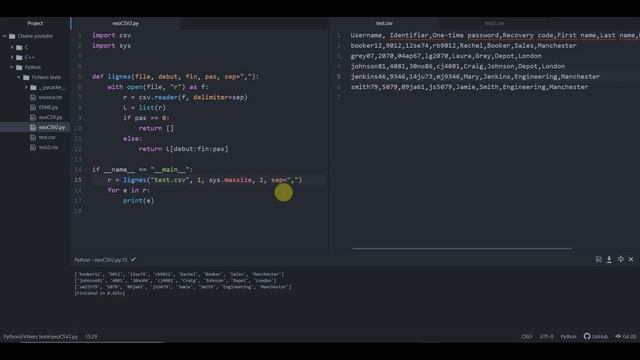The image size is (640, 360).
Task: Change the UTF-8 encoding selector
Action: 547,337
